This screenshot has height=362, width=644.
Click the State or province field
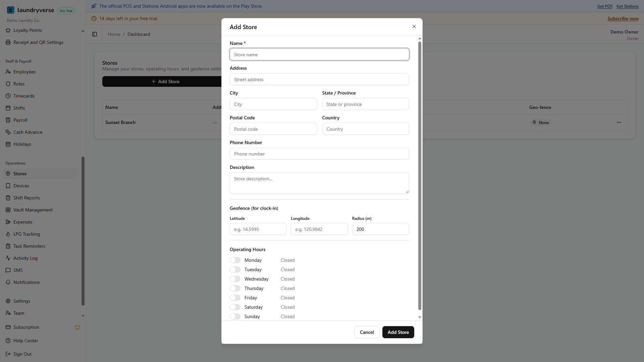click(x=366, y=104)
